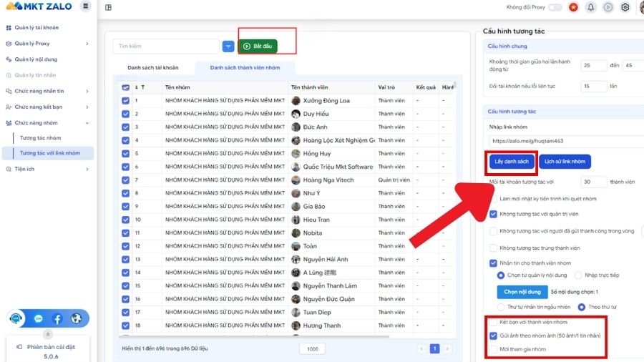Click the play circle icon in header

(608, 7)
